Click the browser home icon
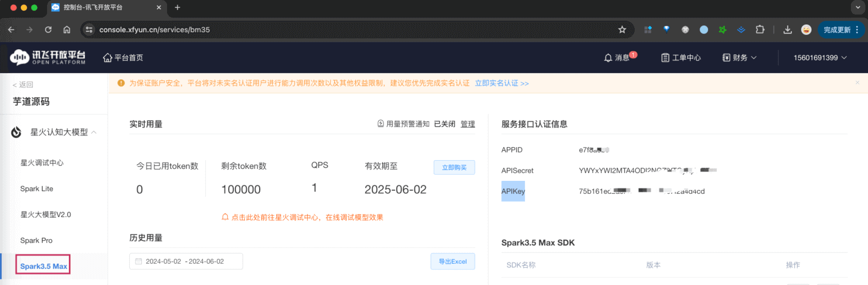 click(x=67, y=30)
